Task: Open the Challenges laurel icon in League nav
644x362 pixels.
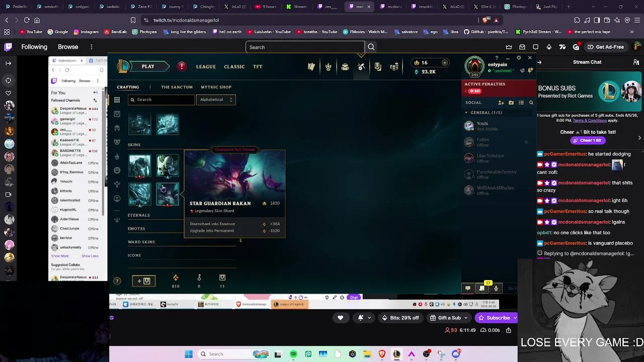Action: coord(328,67)
